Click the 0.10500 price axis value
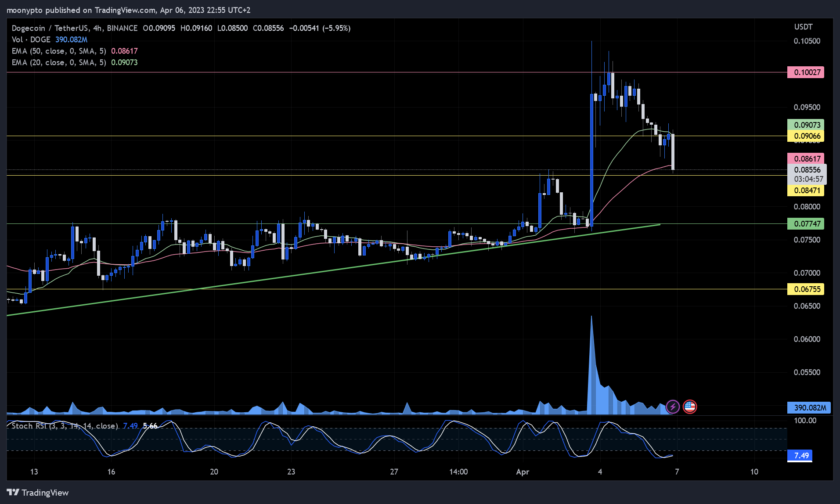 (807, 41)
